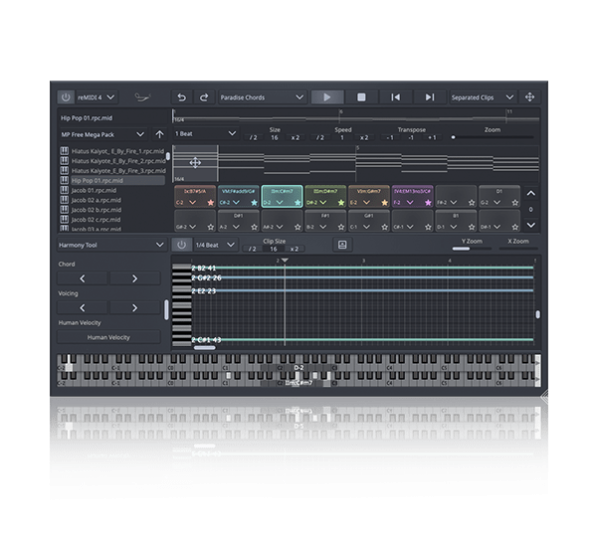Viewport: 597px width, 540px height.
Task: Select the highlighted Hip Pop 01.rpc.mid file
Action: coord(113,181)
